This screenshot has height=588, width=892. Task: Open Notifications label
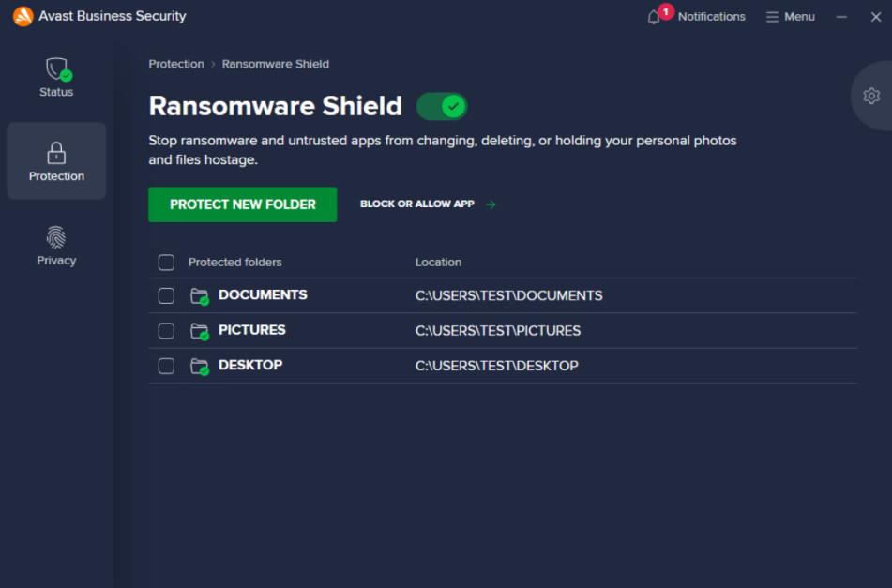[711, 17]
